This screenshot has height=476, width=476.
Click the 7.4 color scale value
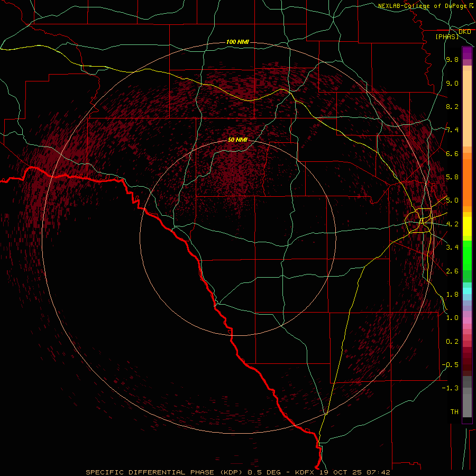click(x=452, y=130)
